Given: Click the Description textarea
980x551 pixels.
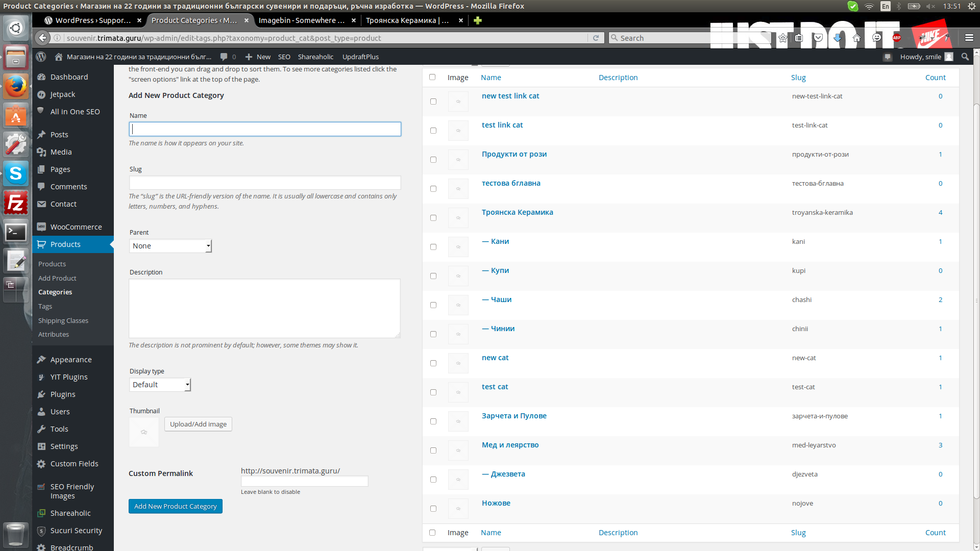Looking at the screenshot, I should click(265, 308).
